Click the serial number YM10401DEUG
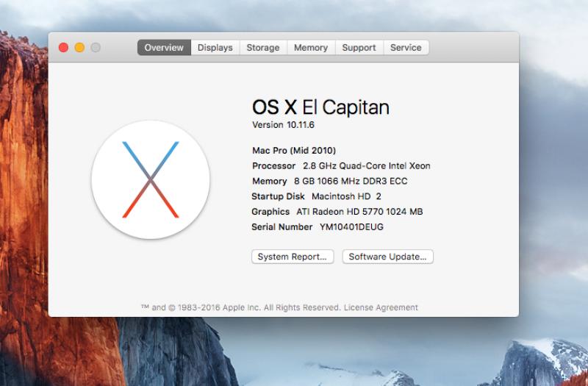The height and width of the screenshot is (386, 588). pyautogui.click(x=351, y=227)
